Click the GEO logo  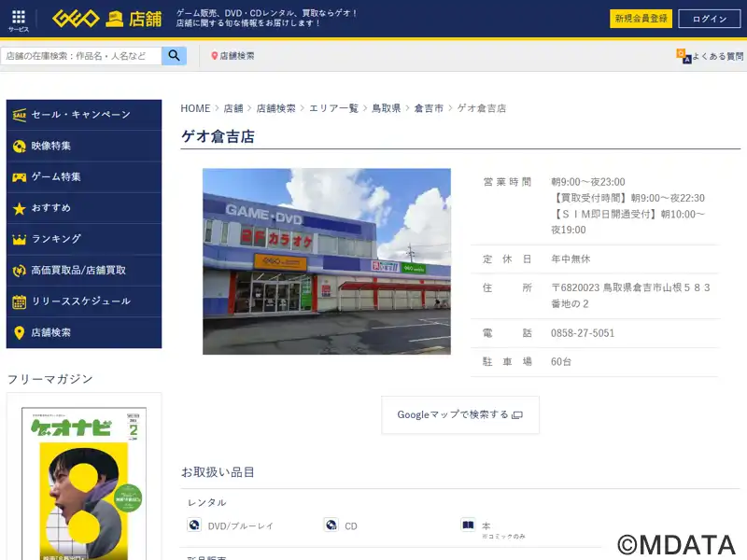pyautogui.click(x=76, y=19)
